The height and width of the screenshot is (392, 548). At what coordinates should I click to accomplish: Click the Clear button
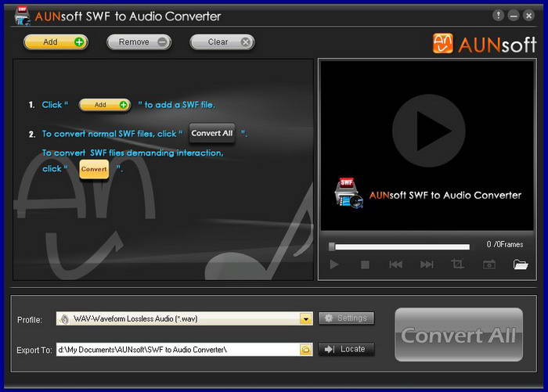pos(222,42)
